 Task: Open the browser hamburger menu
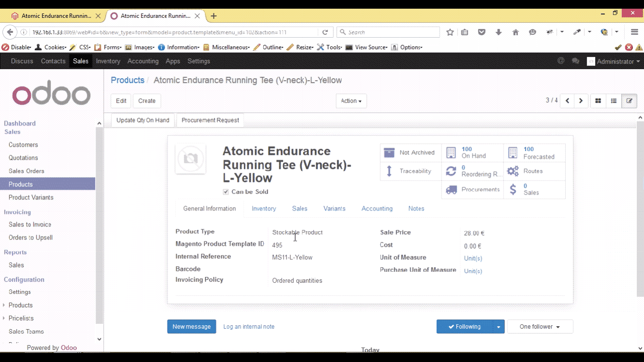635,32
